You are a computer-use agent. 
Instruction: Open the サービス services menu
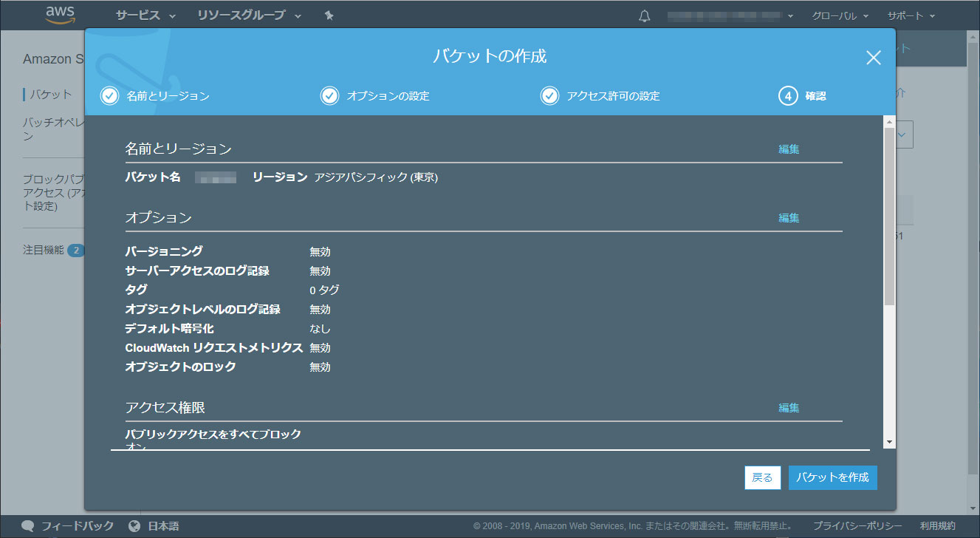145,16
